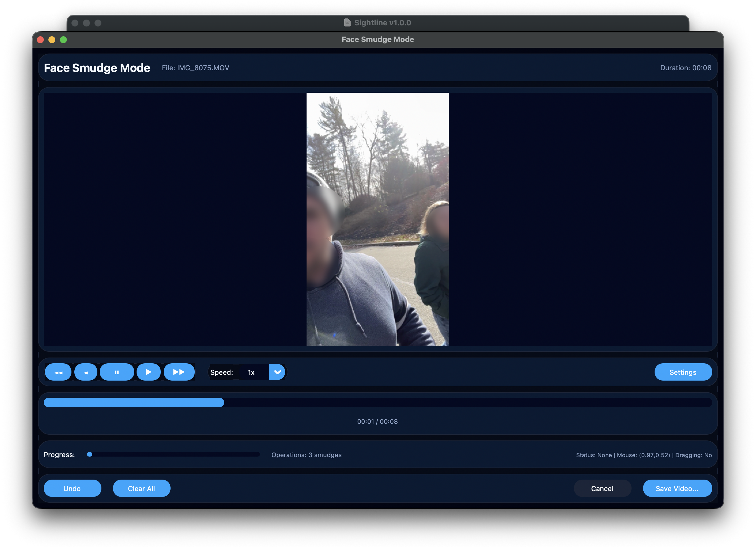Click the fast-forward double-arrow button

point(179,372)
